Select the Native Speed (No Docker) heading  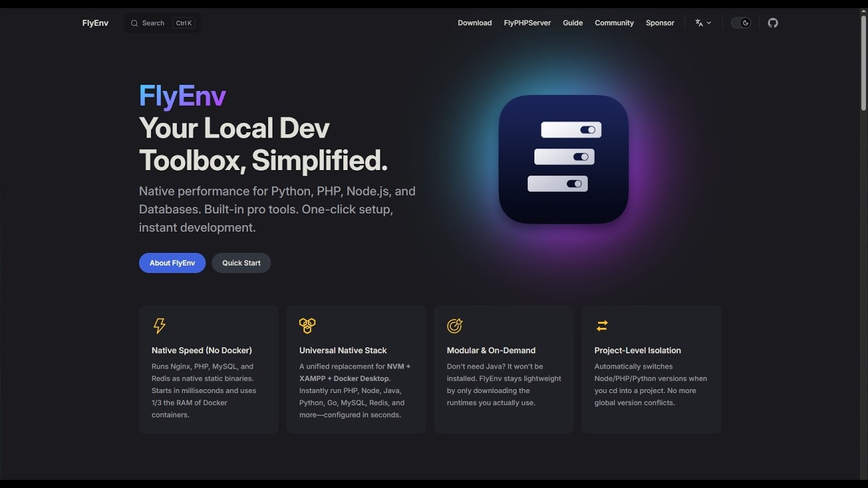pos(201,350)
